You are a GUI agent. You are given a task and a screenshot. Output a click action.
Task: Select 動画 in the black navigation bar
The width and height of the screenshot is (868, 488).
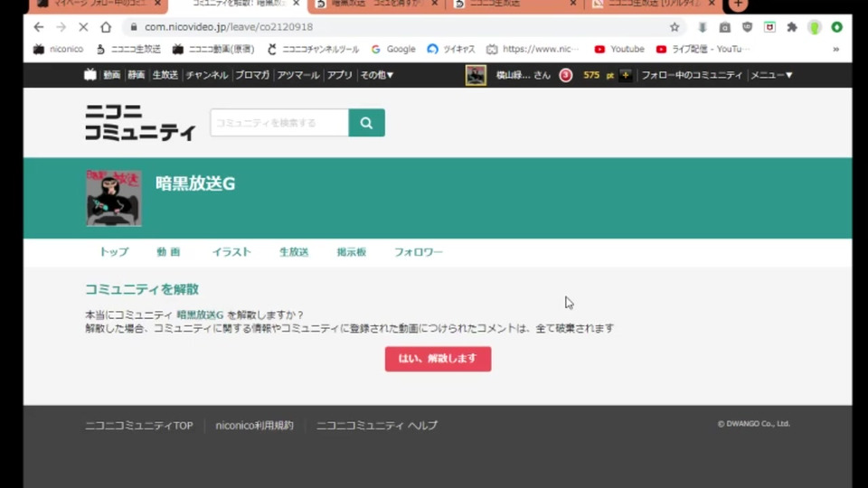[111, 75]
